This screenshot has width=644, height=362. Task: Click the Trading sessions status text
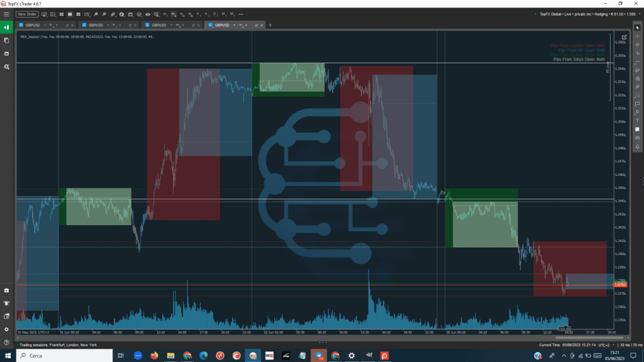58,345
